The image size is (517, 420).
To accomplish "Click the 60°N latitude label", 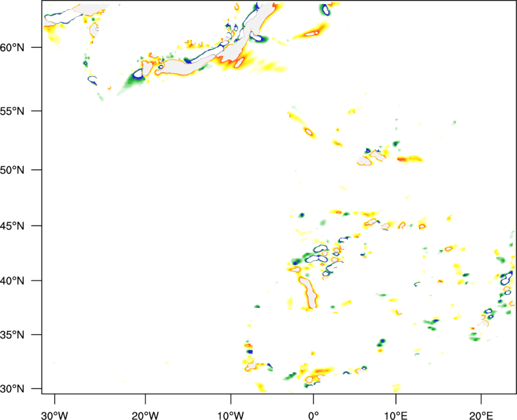I will coord(12,48).
